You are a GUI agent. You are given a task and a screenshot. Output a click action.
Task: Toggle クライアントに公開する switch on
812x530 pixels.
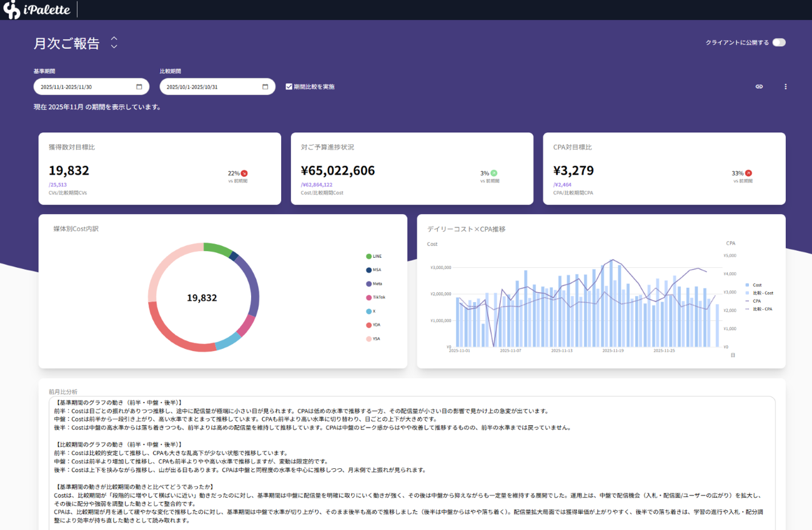pyautogui.click(x=779, y=42)
